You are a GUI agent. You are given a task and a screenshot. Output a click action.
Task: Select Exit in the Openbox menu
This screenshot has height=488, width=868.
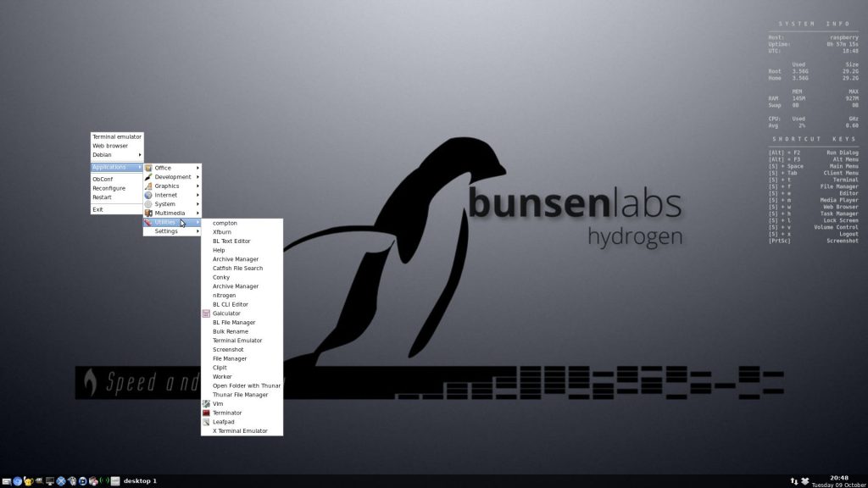tap(117, 210)
